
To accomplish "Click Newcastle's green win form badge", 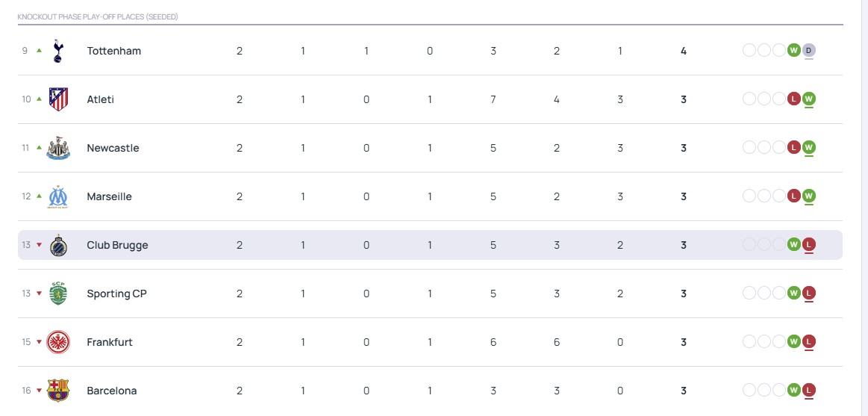I will (809, 148).
